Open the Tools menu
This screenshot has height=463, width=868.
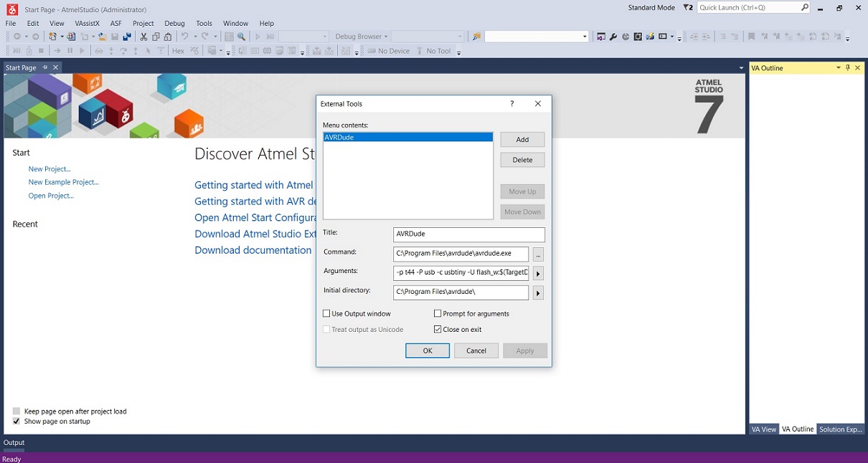click(x=204, y=23)
